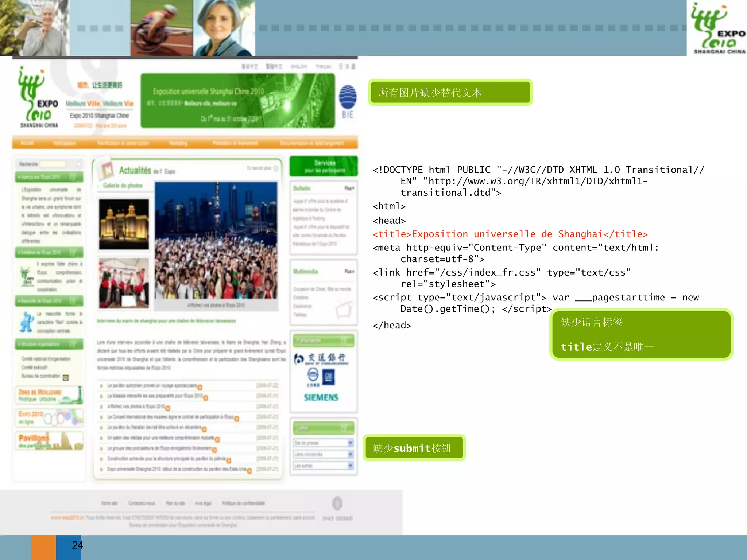This screenshot has height=560, width=747.
Task: Open the 'Les autres' dropdown
Action: tap(324, 466)
